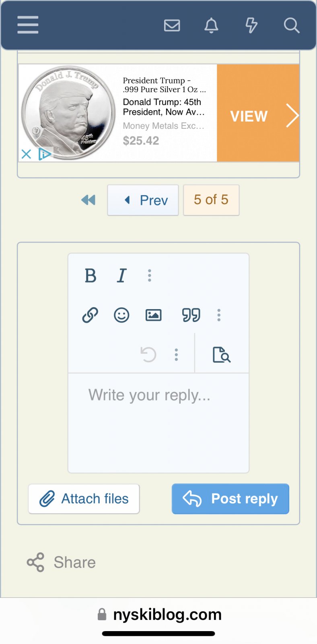
Task: Open the "5 of 5" page selector
Action: [x=211, y=200]
